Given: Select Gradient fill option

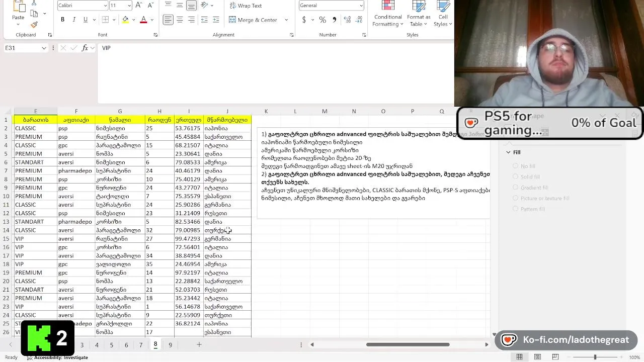Looking at the screenshot, I should 530,188.
